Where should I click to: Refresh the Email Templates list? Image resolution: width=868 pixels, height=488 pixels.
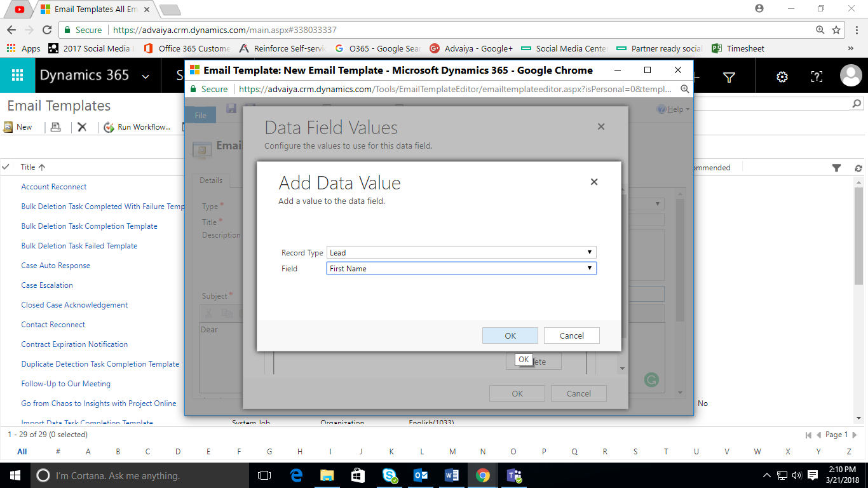858,168
